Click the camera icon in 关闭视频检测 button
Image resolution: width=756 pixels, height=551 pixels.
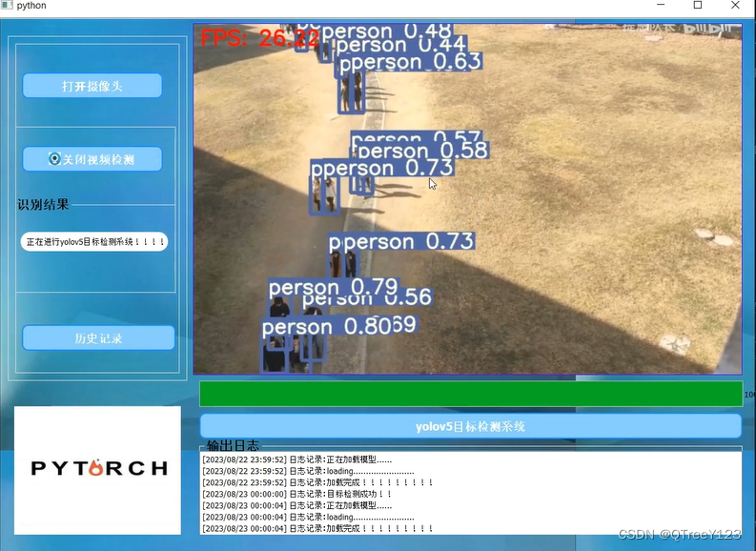pos(54,158)
